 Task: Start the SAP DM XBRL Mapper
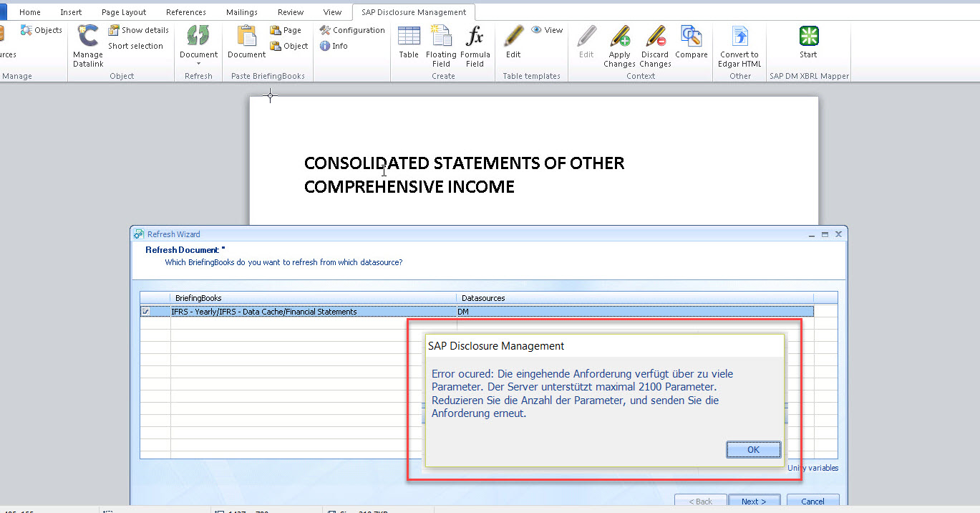808,42
